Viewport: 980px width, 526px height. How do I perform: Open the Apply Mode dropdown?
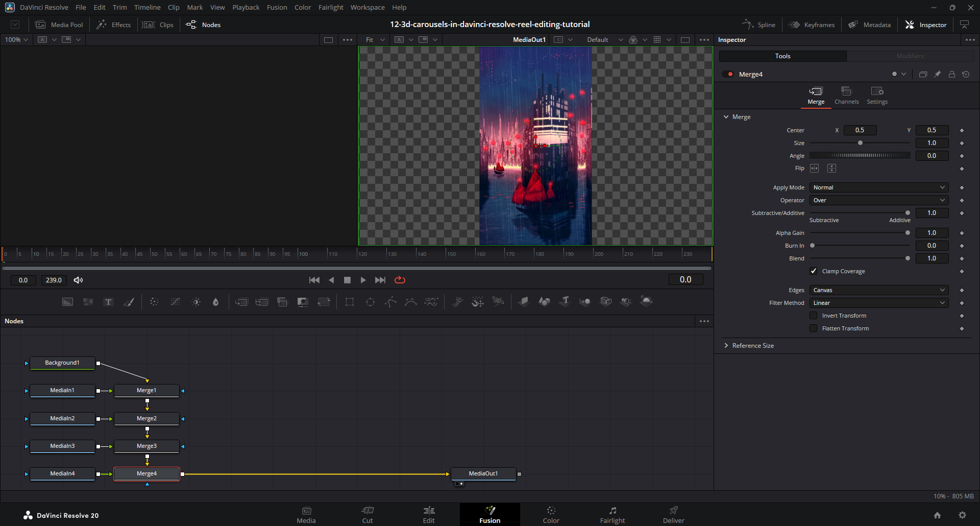tap(878, 187)
